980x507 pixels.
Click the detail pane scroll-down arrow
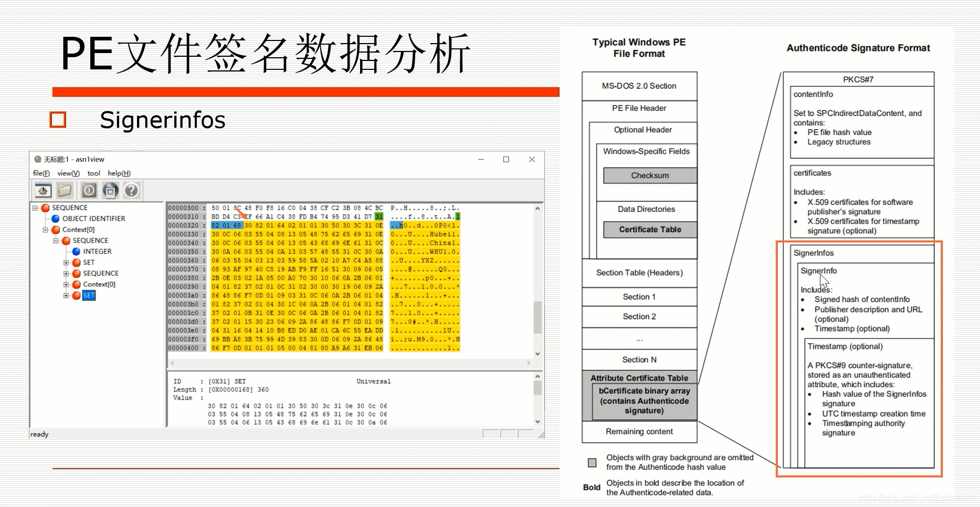coord(538,421)
